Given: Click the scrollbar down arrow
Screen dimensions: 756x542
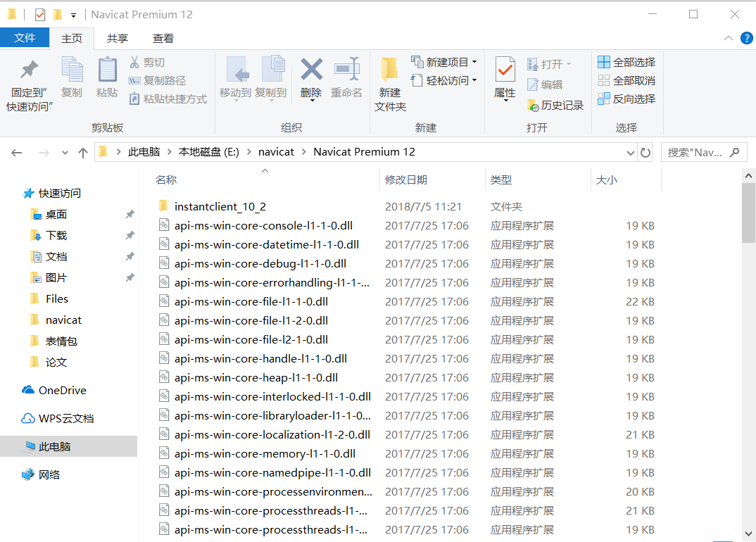Looking at the screenshot, I should (x=748, y=534).
